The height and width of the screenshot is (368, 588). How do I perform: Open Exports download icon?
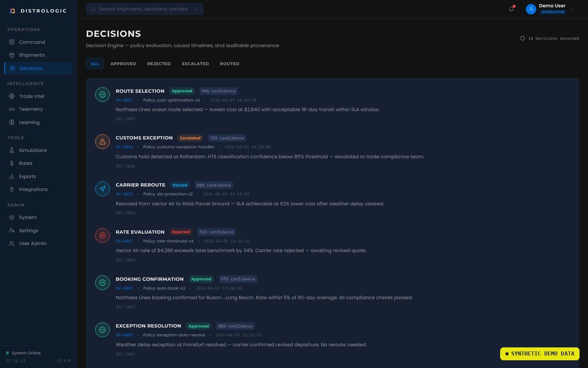pos(12,176)
